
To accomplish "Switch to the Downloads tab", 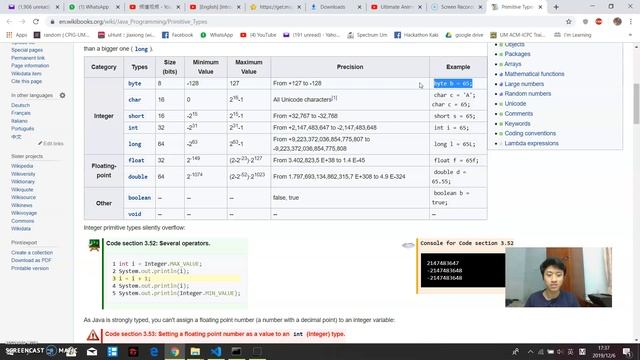I will coord(335,7).
